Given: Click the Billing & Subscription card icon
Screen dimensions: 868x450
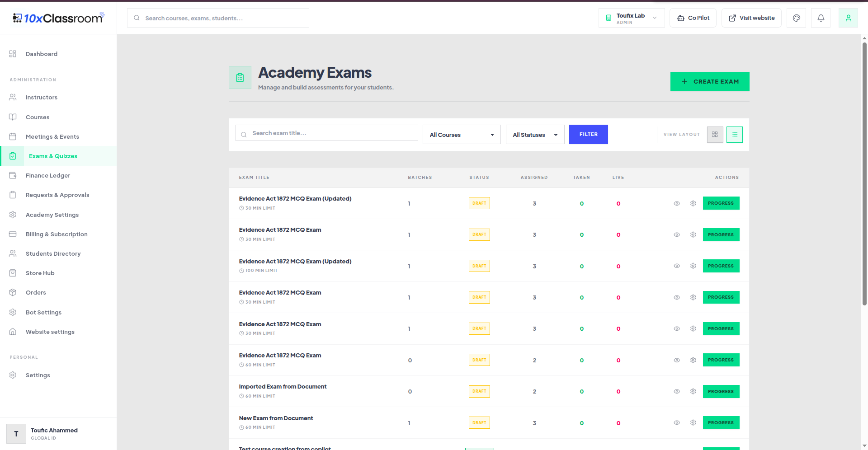Looking at the screenshot, I should tap(13, 234).
